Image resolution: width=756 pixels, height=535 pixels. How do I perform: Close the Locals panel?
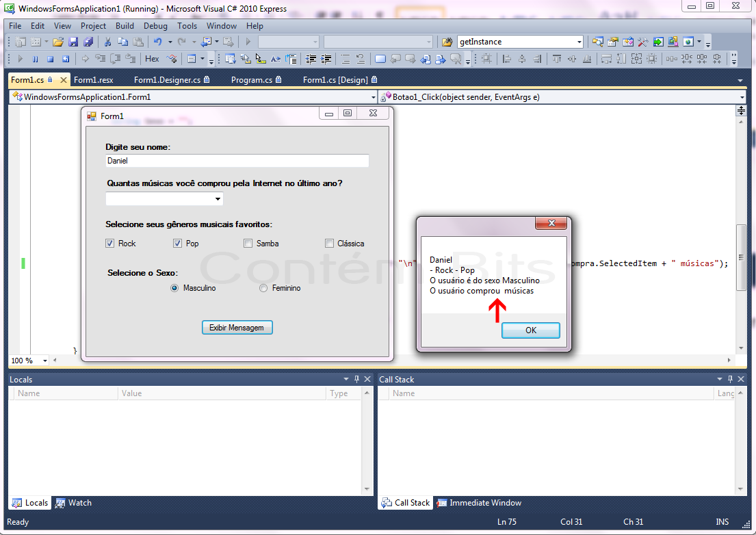pyautogui.click(x=367, y=379)
